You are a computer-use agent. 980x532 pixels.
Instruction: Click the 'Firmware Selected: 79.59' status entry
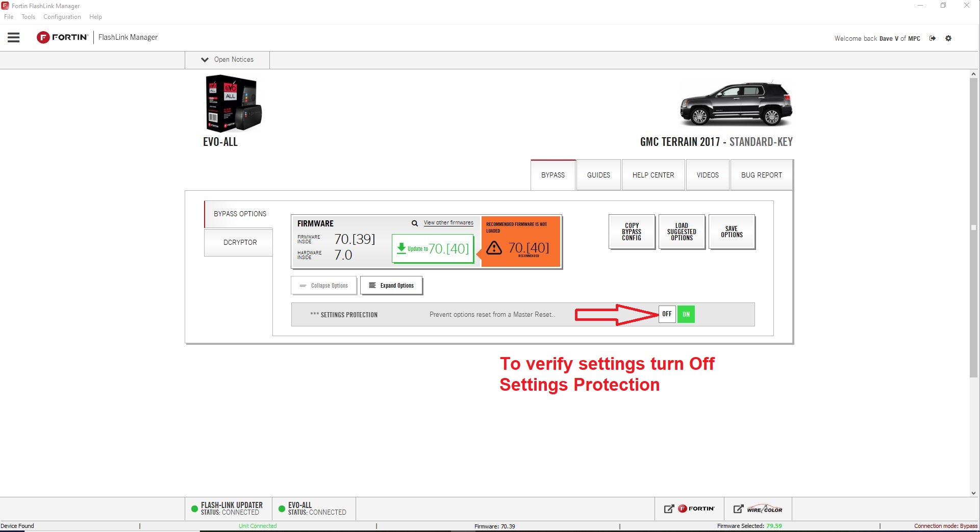coord(749,526)
